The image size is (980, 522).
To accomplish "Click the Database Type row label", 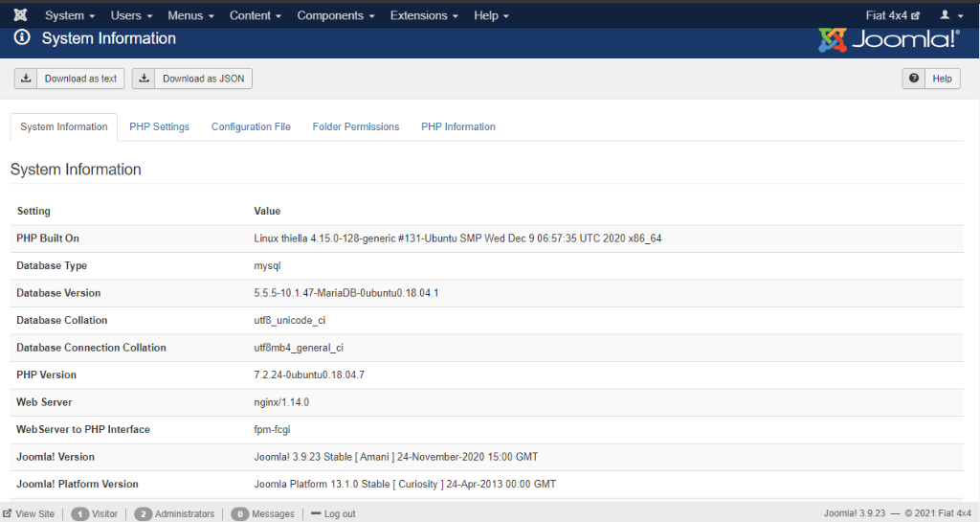I will coord(52,265).
